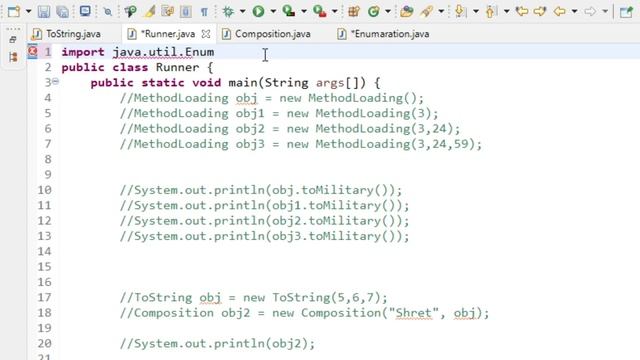Screen dimensions: 640x360
Task: Collapse the main method fold at line 3
Action: [x=55, y=82]
